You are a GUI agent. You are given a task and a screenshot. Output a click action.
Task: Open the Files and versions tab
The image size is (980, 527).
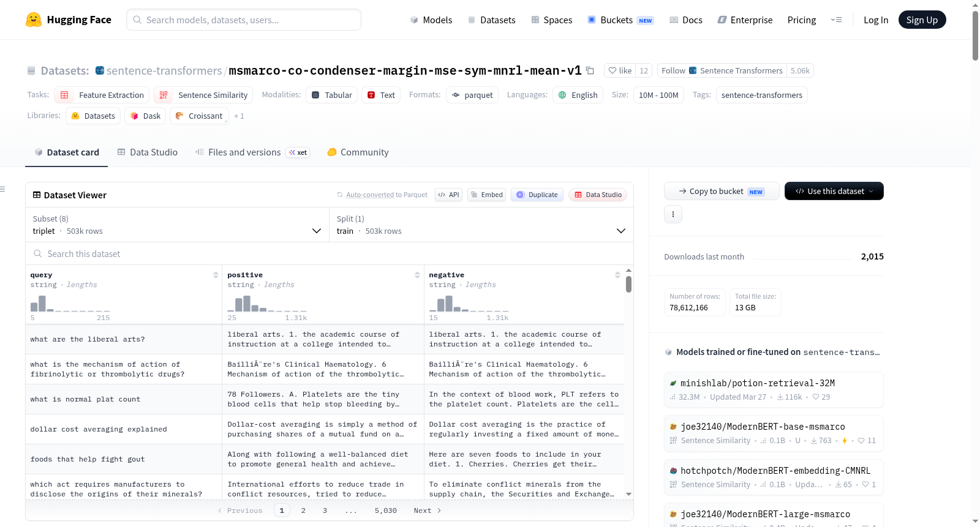tap(252, 152)
